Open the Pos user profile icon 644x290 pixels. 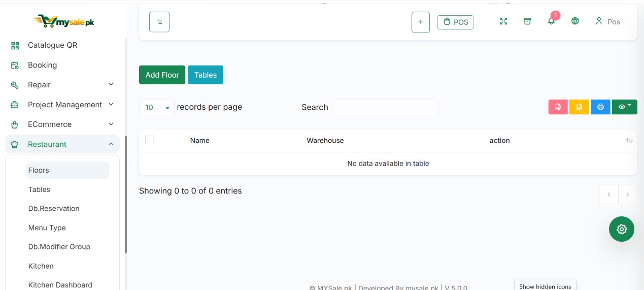[599, 21]
